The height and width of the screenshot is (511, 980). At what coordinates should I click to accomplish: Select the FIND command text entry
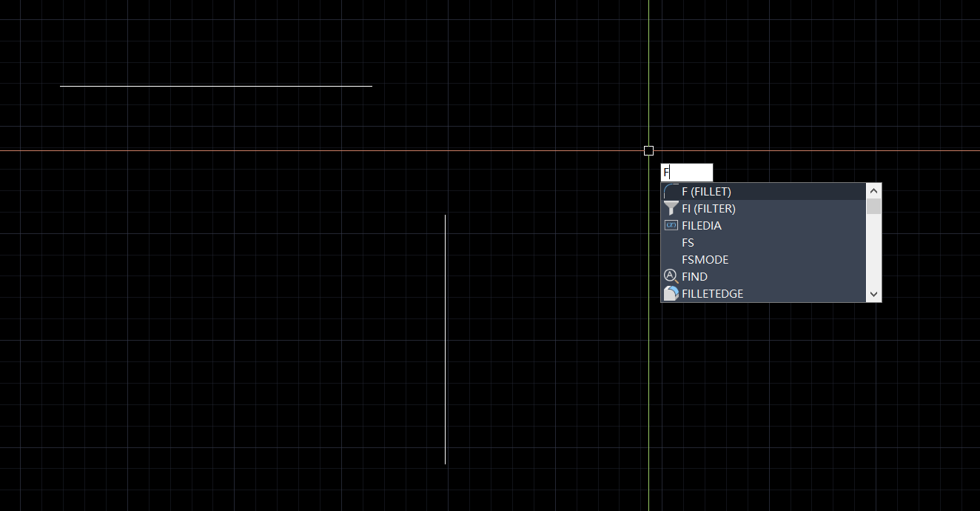694,277
